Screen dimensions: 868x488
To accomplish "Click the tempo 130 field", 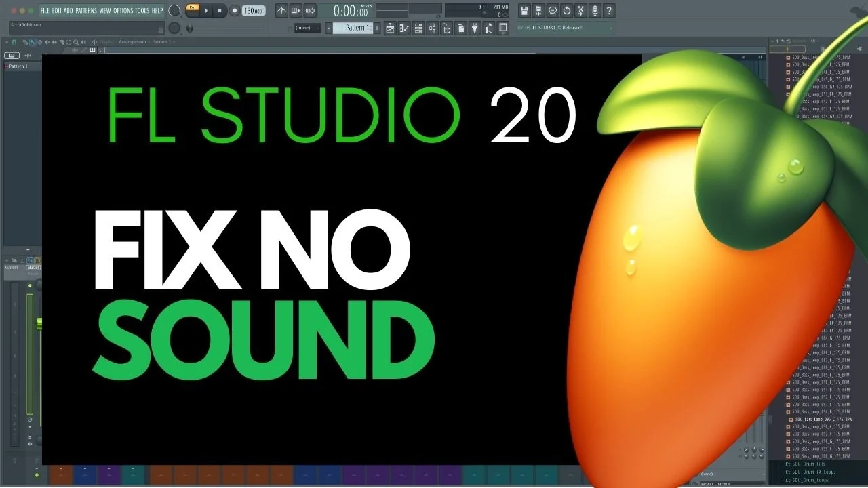I will pyautogui.click(x=253, y=11).
